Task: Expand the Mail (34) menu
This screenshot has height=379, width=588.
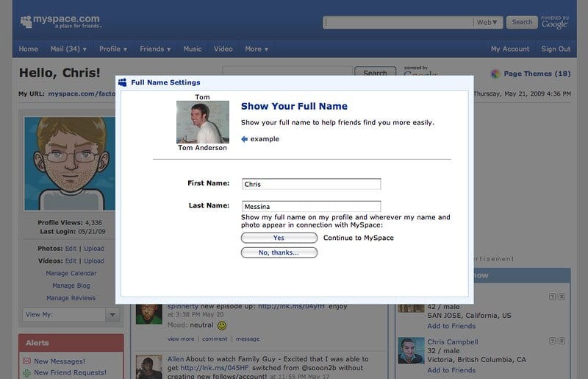Action: (68, 49)
